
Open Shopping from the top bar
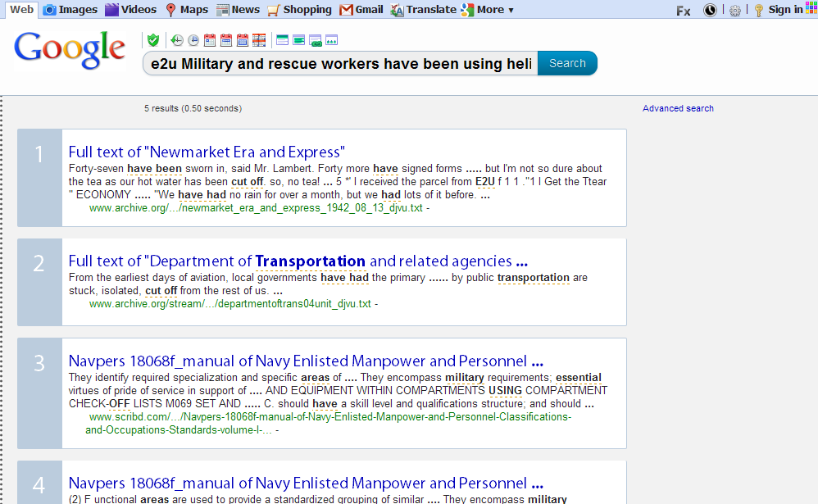click(299, 9)
